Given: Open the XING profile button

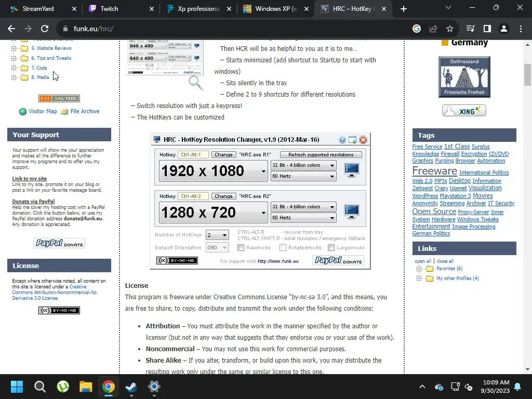Looking at the screenshot, I should pyautogui.click(x=464, y=111).
